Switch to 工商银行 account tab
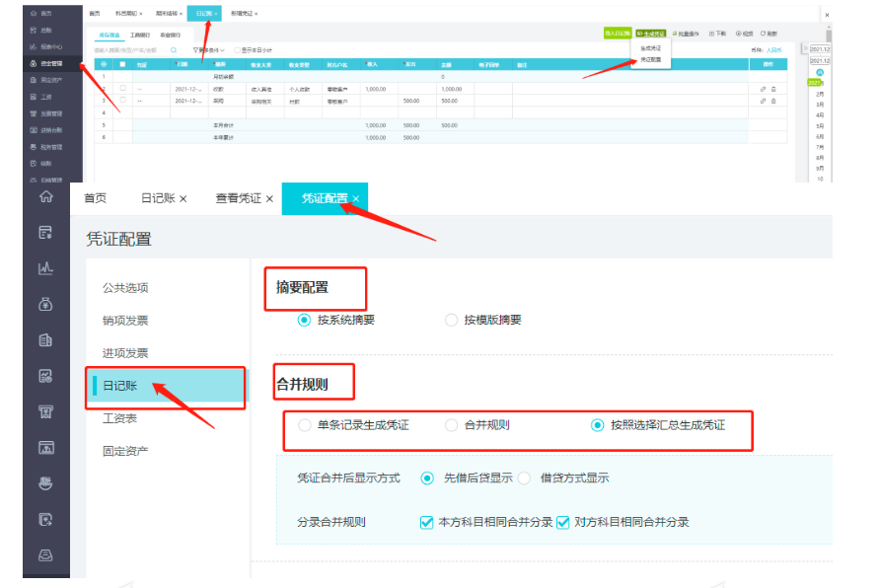Image resolution: width=880 pixels, height=588 pixels. (140, 35)
